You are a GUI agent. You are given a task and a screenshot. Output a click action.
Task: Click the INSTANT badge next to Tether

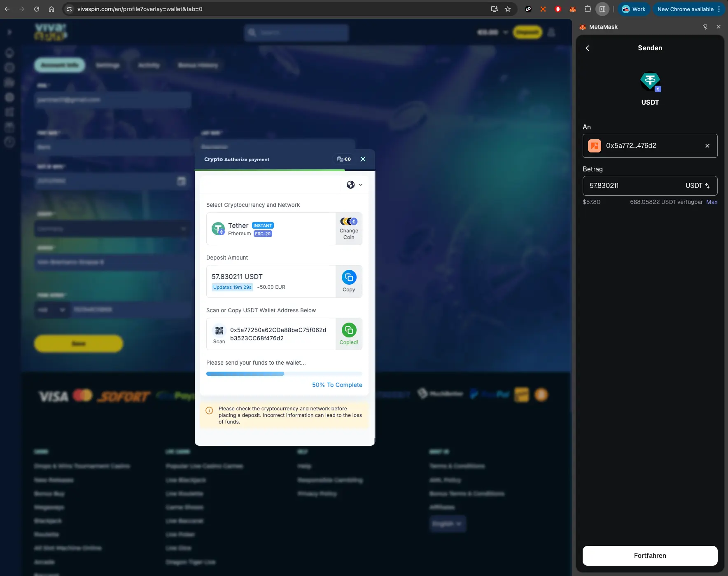[x=263, y=225]
